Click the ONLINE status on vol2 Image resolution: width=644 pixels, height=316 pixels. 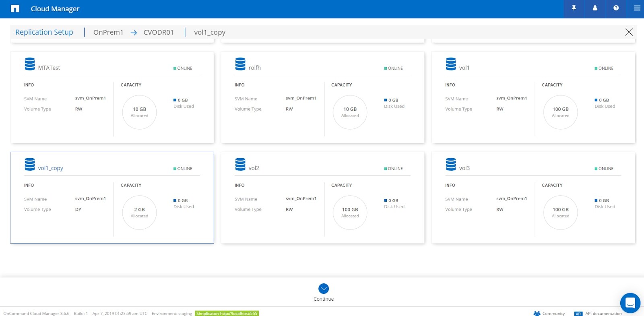coord(393,169)
